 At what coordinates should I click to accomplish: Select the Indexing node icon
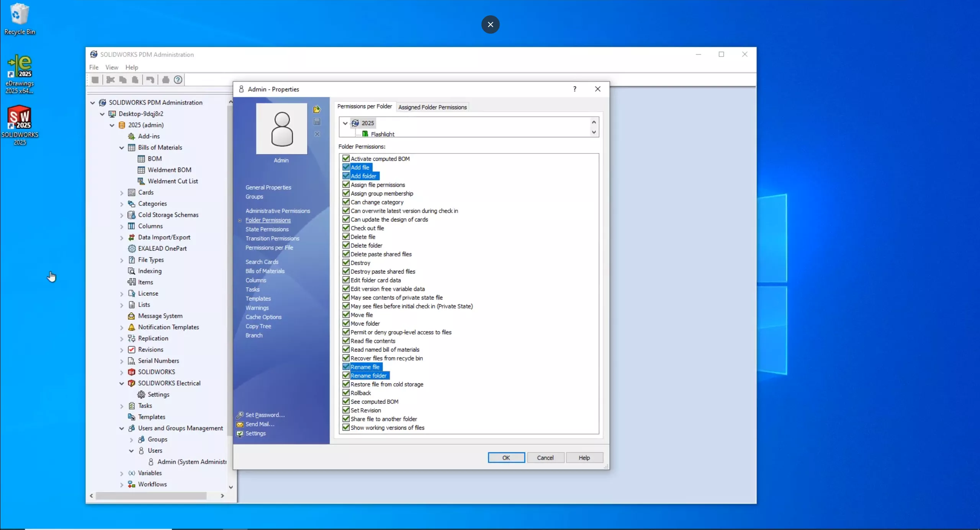(x=131, y=271)
